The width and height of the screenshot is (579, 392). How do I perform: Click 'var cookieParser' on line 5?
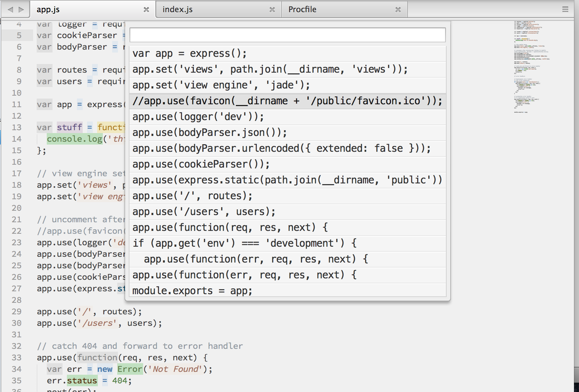click(x=77, y=35)
